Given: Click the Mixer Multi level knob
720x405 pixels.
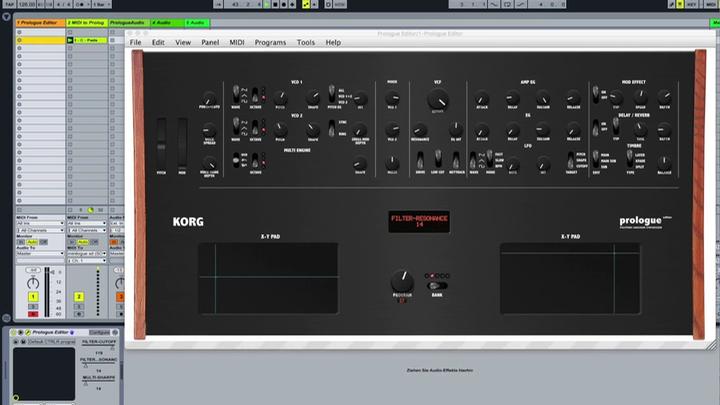Looking at the screenshot, I should tap(392, 163).
